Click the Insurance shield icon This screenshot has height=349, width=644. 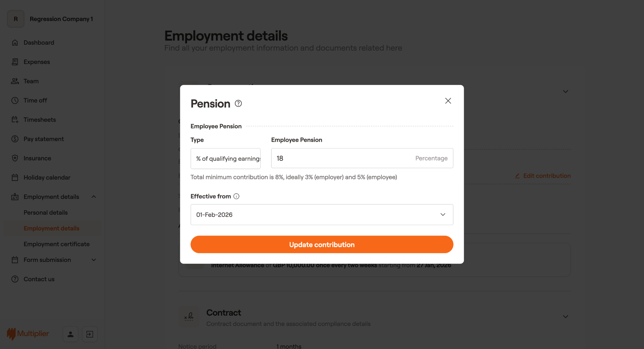coord(15,158)
